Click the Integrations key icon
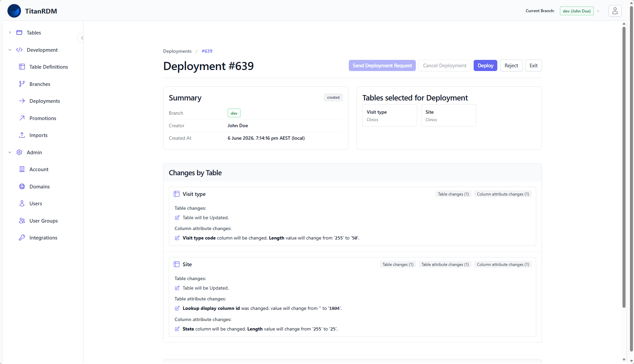 tap(22, 237)
